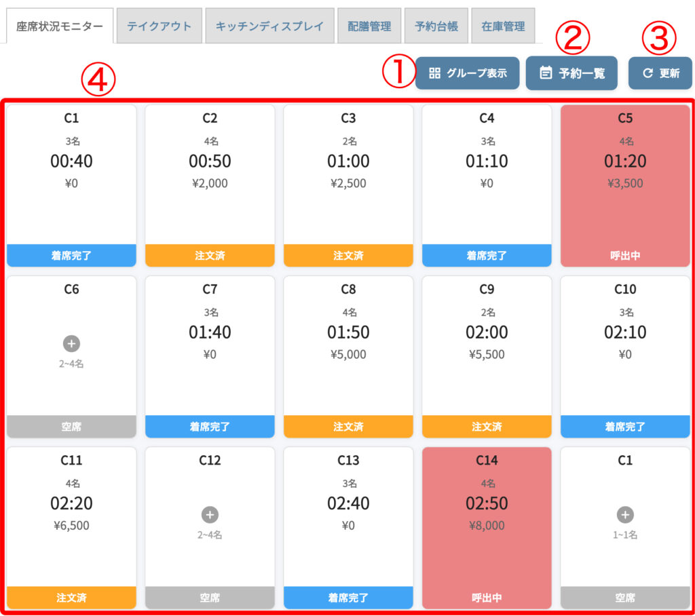Click the calendar icon in 予約一覧 button
The image size is (695, 616).
[x=546, y=73]
